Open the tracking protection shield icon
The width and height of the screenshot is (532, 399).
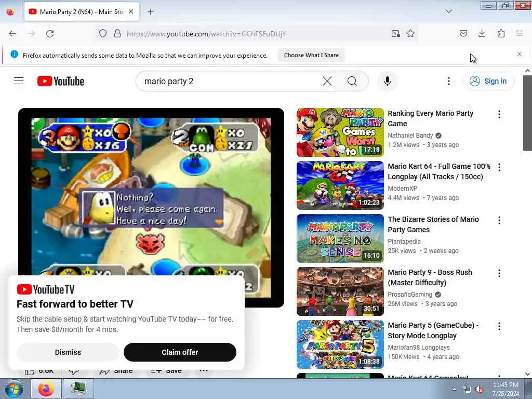click(103, 34)
